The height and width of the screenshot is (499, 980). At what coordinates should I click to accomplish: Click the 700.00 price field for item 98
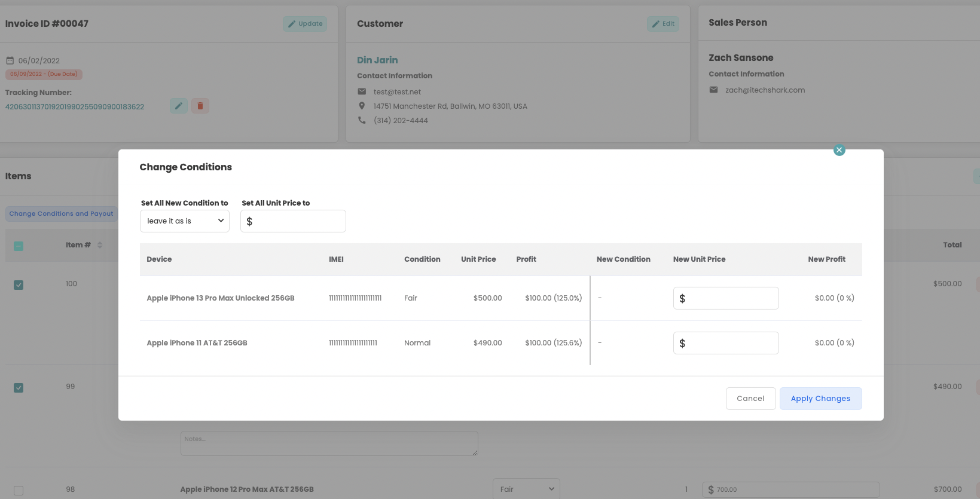point(790,489)
